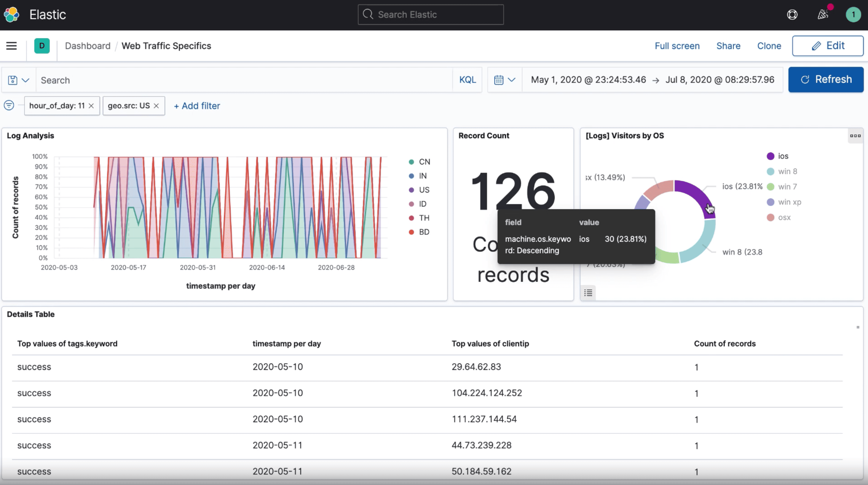Remove the hour_of_day: 11 filter
This screenshot has height=485, width=868.
coord(91,106)
